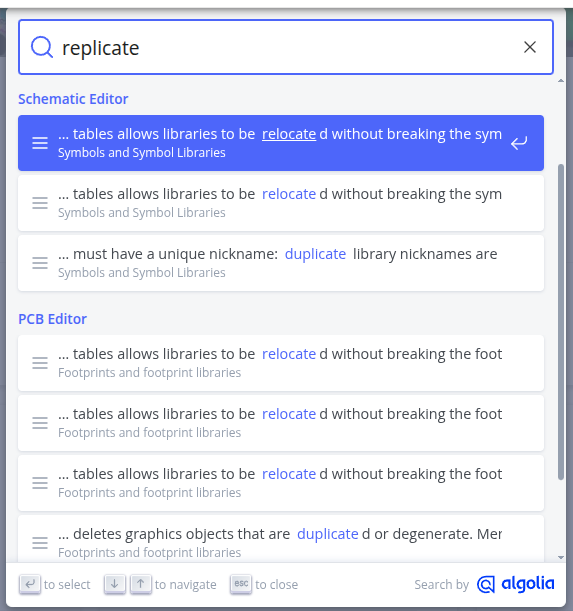Click the magnifying glass search icon
573x611 pixels.
click(42, 47)
